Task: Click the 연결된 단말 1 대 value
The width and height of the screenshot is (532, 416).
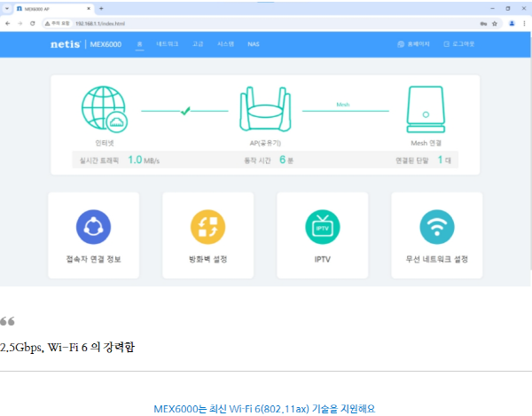Action: pyautogui.click(x=444, y=160)
